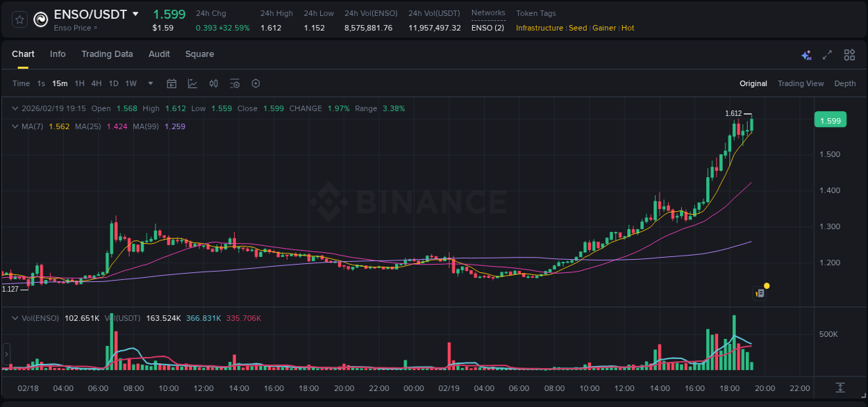Switch to the Trading Data tab
The image size is (868, 407).
pyautogui.click(x=107, y=54)
